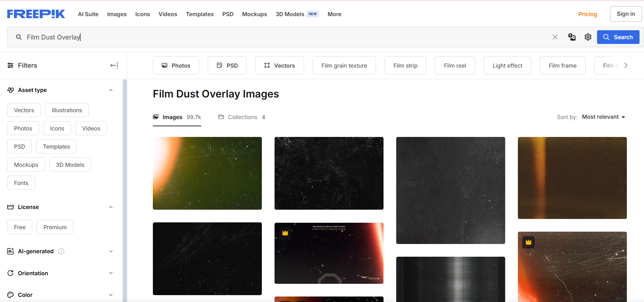This screenshot has height=302, width=644.
Task: Filter results by Vectors chip
Action: tap(280, 66)
